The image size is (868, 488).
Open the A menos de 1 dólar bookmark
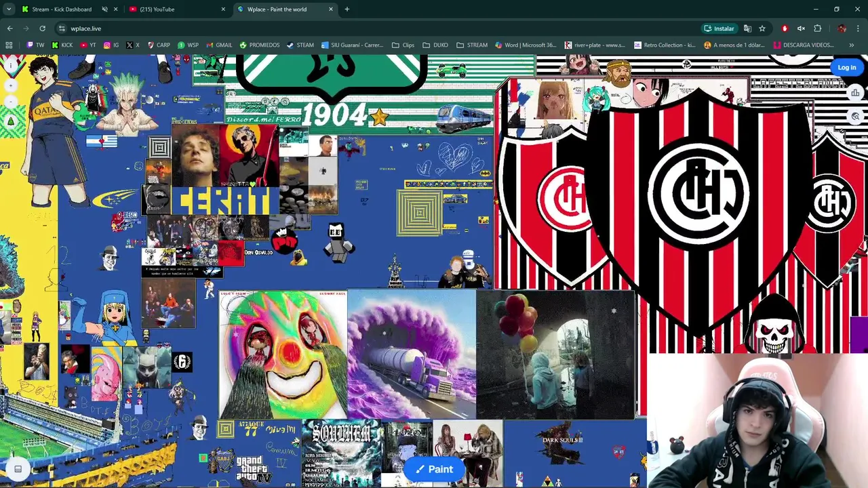(x=734, y=45)
